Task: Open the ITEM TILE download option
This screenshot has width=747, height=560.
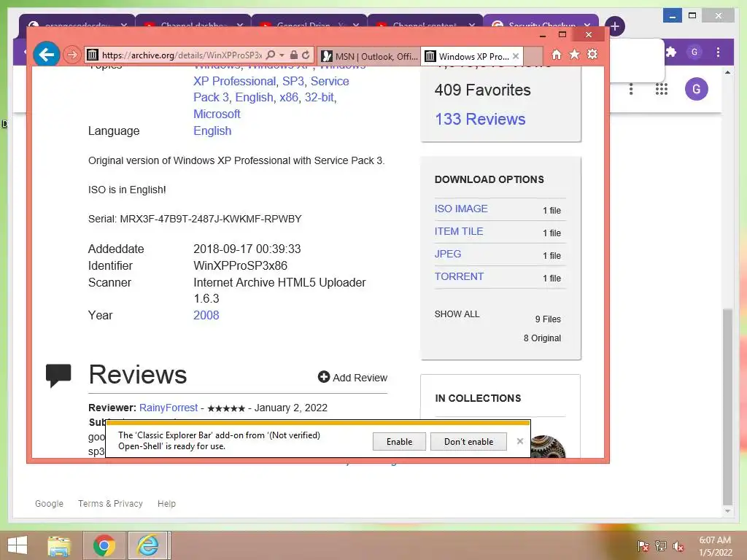Action: tap(459, 231)
